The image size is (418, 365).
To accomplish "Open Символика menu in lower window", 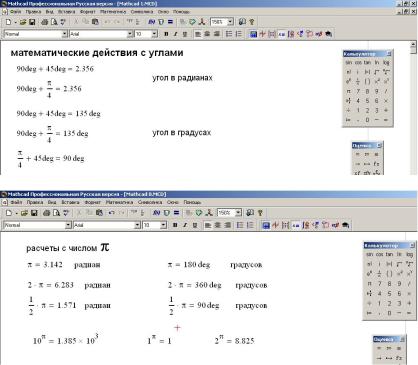I will click(150, 202).
